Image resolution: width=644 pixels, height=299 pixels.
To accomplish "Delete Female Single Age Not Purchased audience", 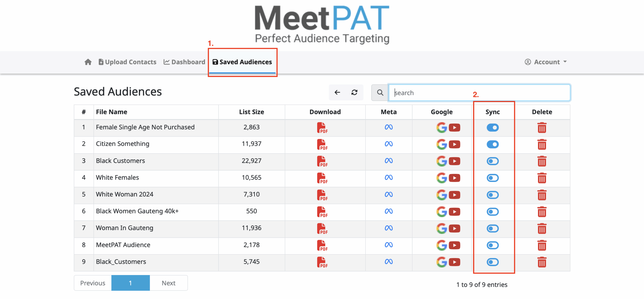I will [x=542, y=128].
